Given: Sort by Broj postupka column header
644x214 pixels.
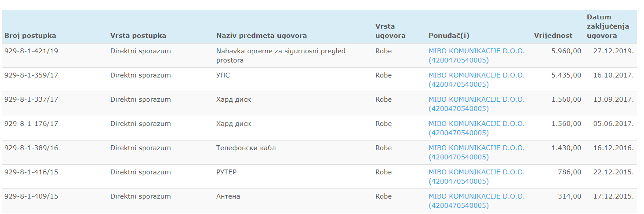Looking at the screenshot, I should pyautogui.click(x=30, y=36).
